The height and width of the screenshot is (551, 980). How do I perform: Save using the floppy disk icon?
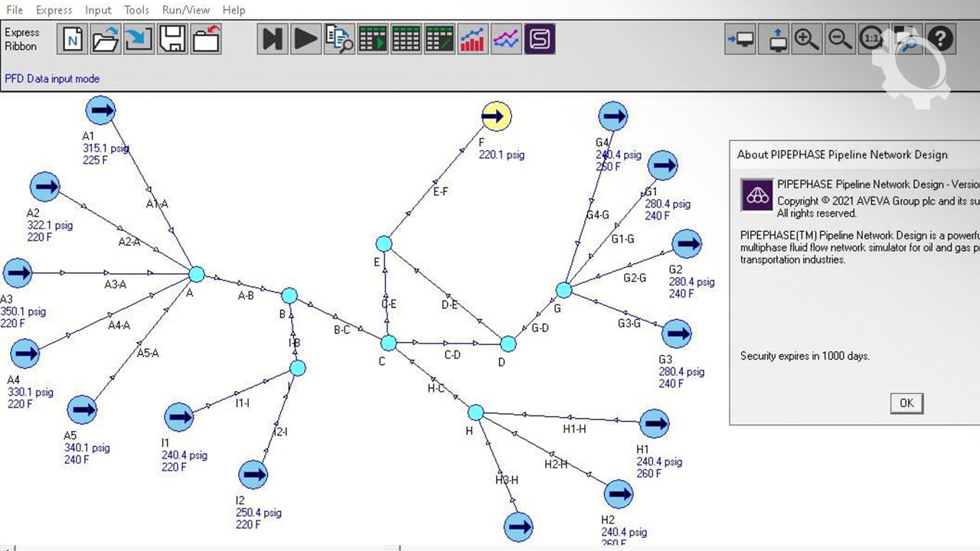[x=172, y=39]
